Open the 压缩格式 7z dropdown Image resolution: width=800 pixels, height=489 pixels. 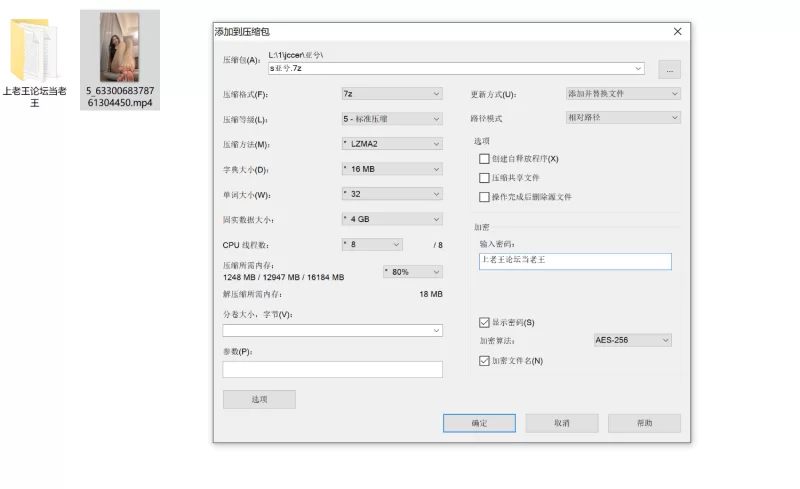point(391,94)
